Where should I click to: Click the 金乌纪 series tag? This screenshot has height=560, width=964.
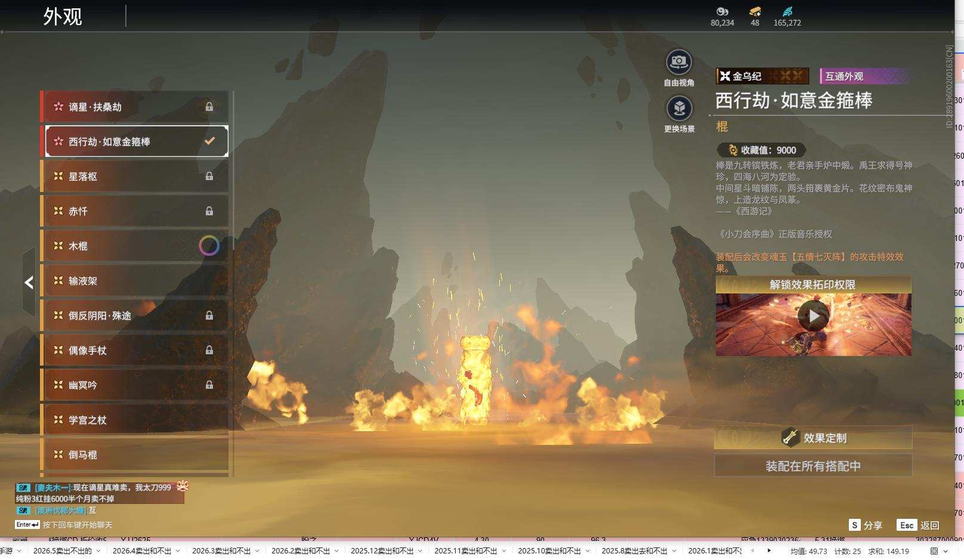point(762,76)
